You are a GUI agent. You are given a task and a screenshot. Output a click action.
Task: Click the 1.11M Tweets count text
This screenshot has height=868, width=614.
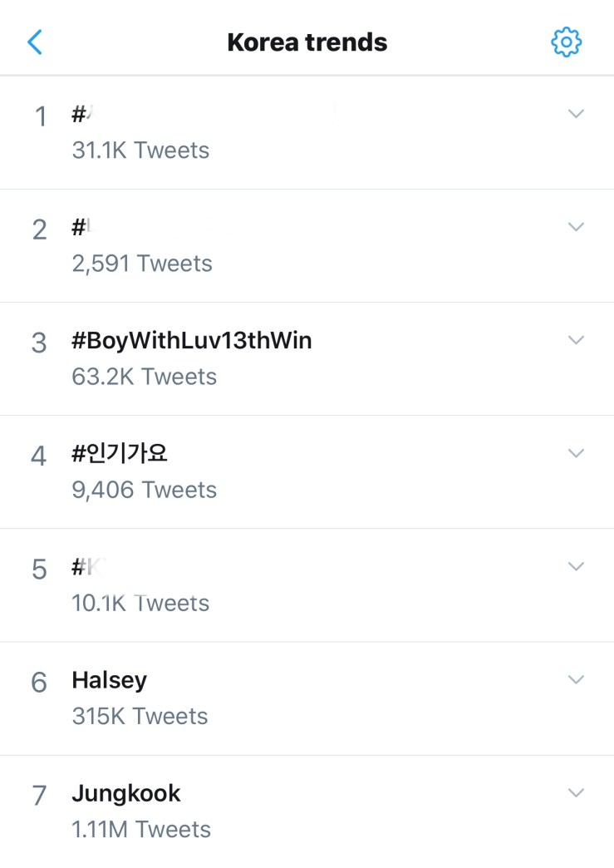pos(141,829)
